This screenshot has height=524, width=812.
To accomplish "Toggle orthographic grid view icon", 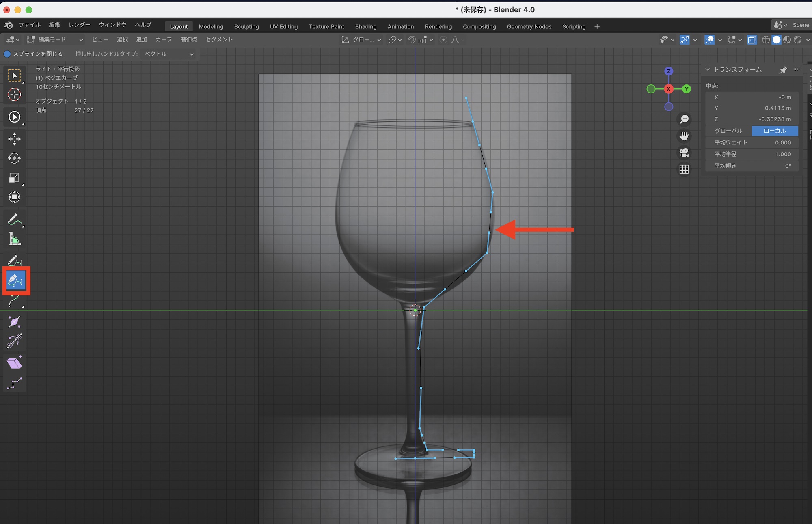I will (x=684, y=169).
